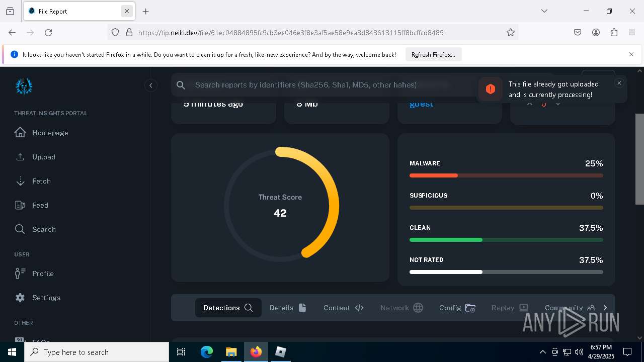Click the Profile person icon
The image size is (644, 362).
click(x=20, y=274)
